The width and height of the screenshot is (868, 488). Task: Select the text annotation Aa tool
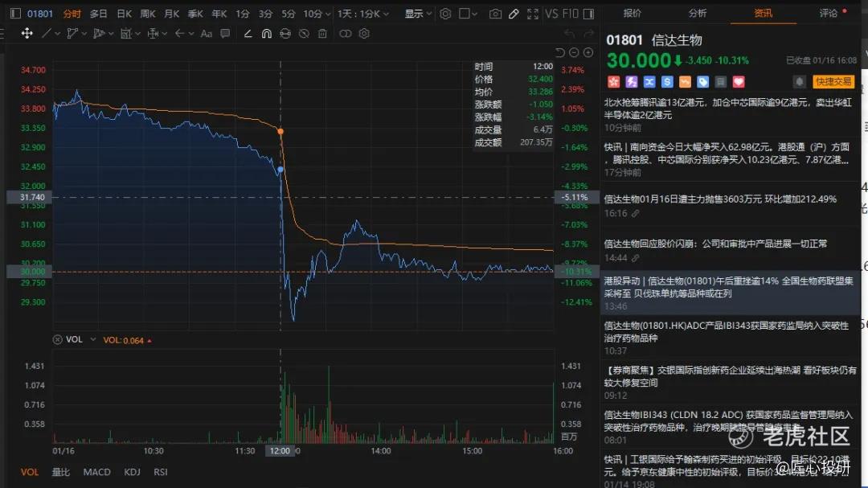pyautogui.click(x=207, y=34)
